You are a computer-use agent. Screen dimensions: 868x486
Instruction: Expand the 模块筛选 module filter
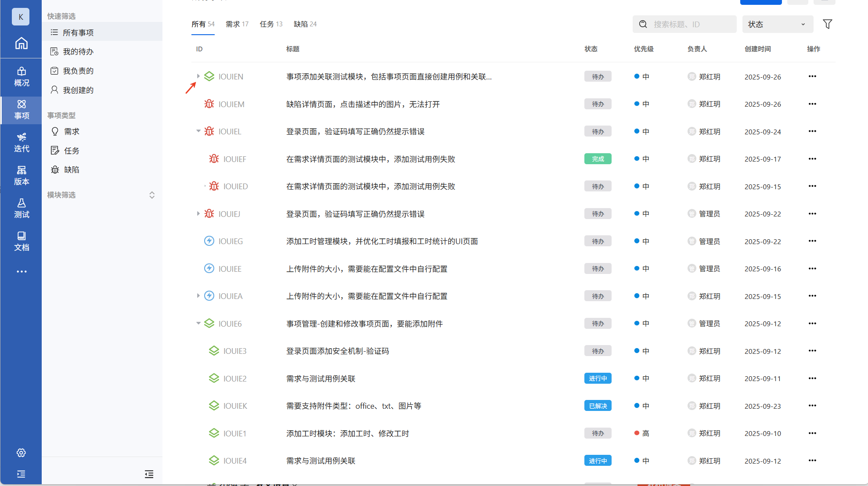pos(152,195)
